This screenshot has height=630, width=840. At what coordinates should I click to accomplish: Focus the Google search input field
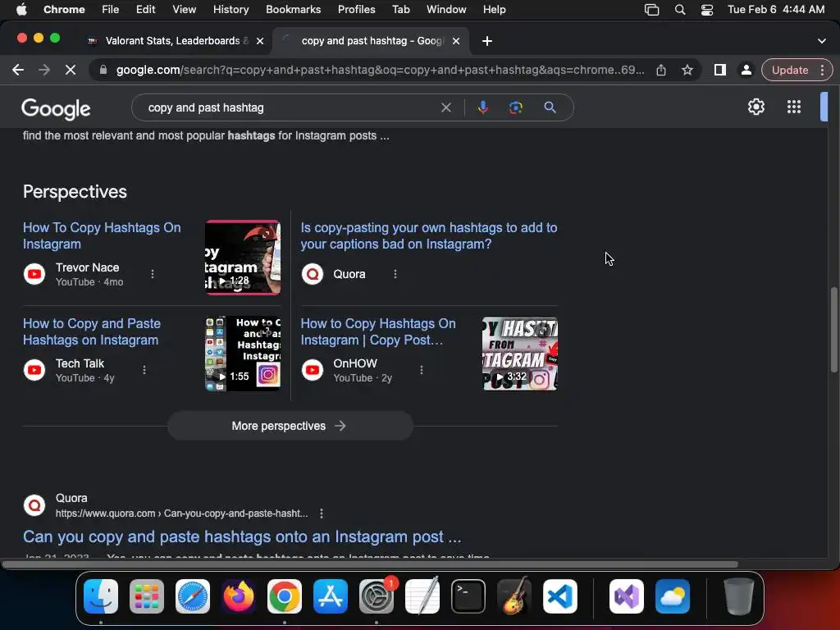(290, 107)
